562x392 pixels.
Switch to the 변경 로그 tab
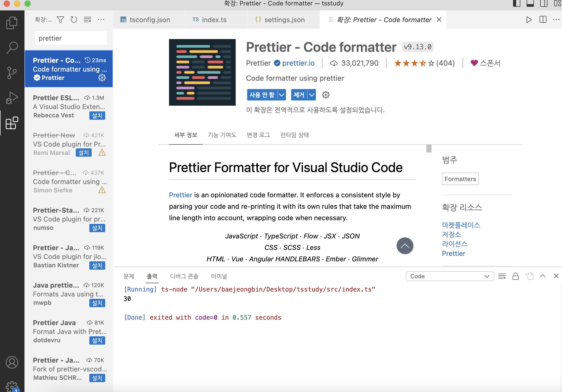tap(258, 135)
